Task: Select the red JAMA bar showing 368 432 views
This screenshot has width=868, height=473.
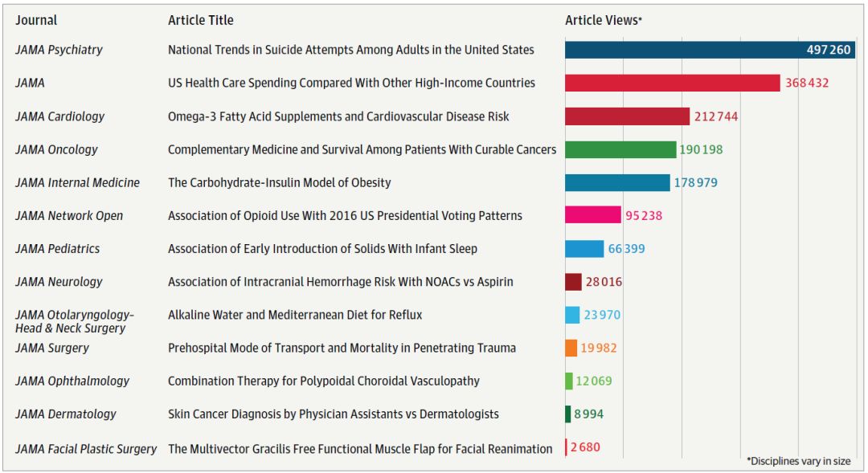Action: (x=672, y=83)
